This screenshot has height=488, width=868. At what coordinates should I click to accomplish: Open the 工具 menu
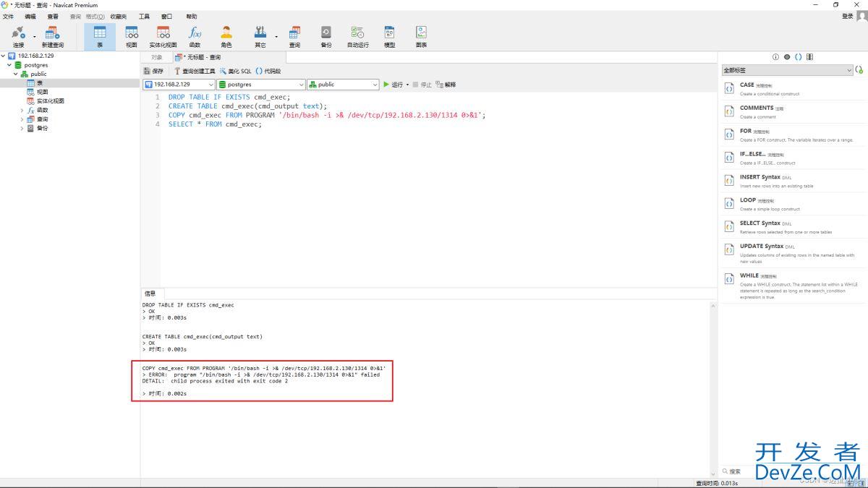(x=144, y=16)
